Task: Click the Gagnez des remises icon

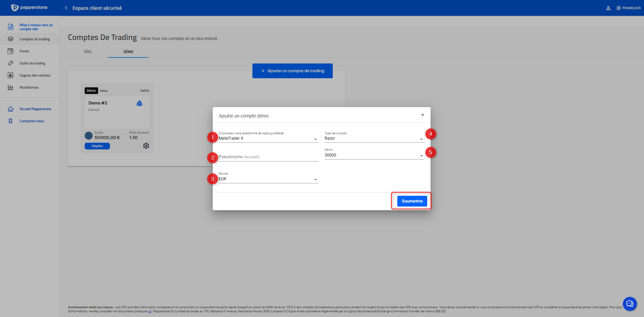Action: click(11, 75)
